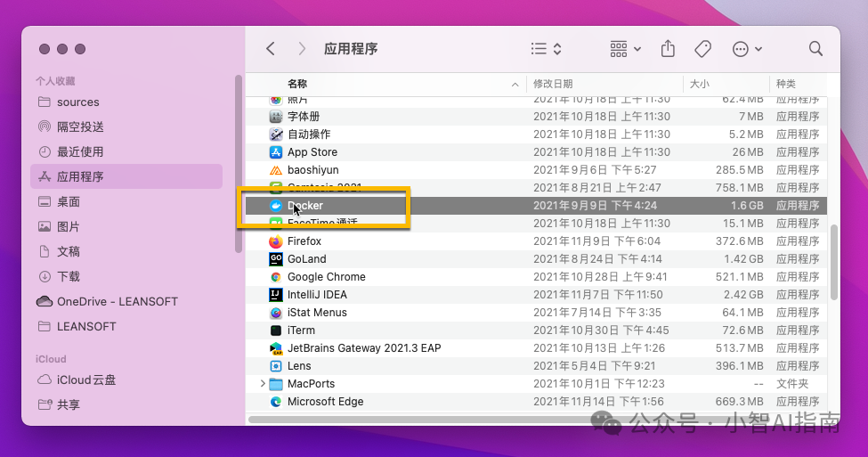Toggle the name column sort arrow
Screen dimensions: 868x457
(x=515, y=85)
